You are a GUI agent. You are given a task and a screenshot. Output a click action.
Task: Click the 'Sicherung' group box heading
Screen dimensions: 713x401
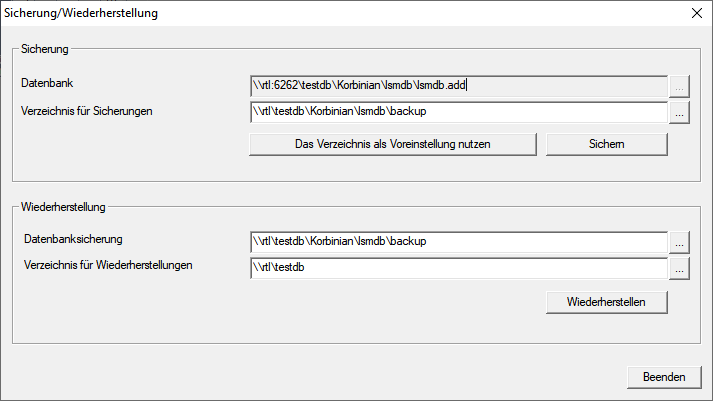(44, 47)
